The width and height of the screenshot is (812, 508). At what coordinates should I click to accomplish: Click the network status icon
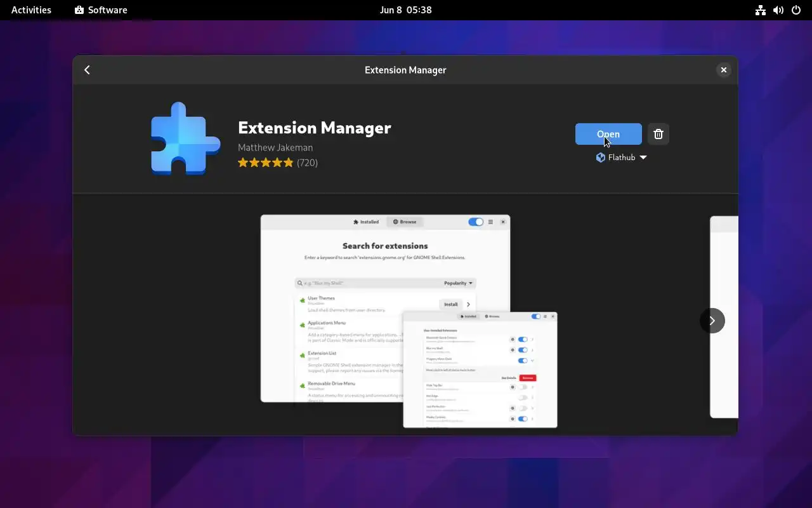[761, 10]
